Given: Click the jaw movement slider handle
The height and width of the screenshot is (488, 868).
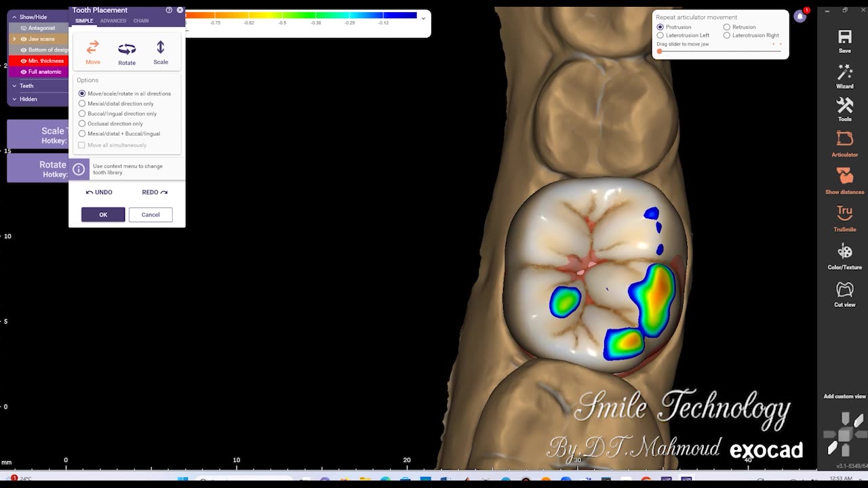Looking at the screenshot, I should pos(659,52).
